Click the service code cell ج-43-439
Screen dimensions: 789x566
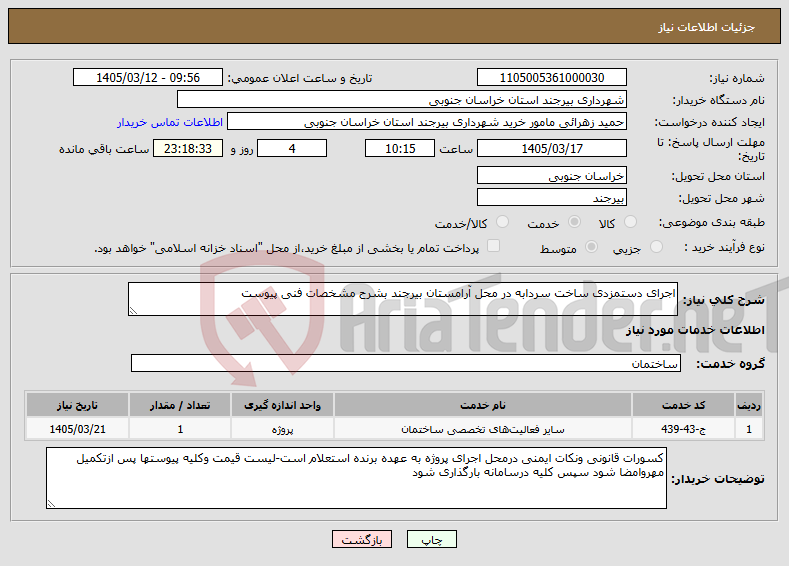coord(682,429)
